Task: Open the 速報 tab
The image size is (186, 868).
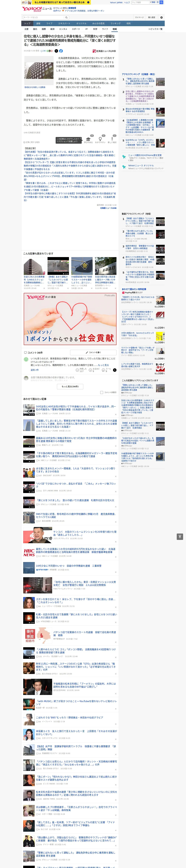Action: [x=38, y=24]
